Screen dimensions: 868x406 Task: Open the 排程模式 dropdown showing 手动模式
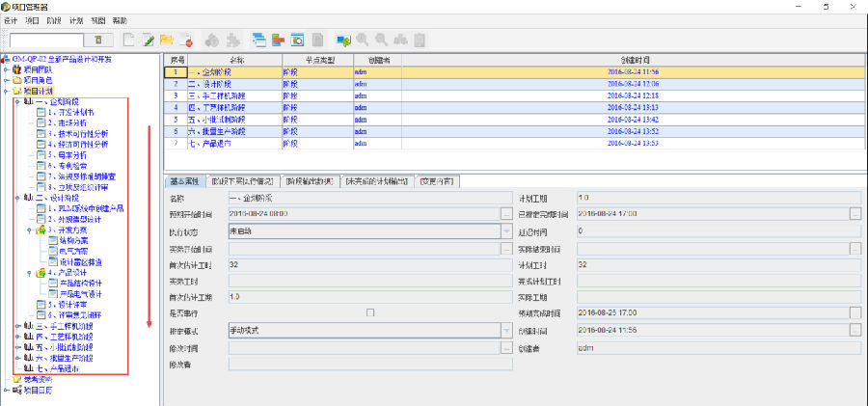click(506, 330)
